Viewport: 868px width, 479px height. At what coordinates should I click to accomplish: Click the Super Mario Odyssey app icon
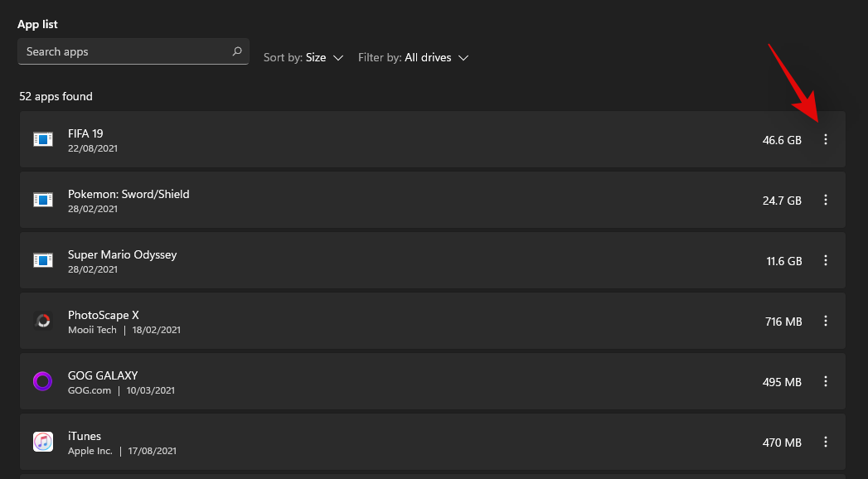pyautogui.click(x=43, y=261)
